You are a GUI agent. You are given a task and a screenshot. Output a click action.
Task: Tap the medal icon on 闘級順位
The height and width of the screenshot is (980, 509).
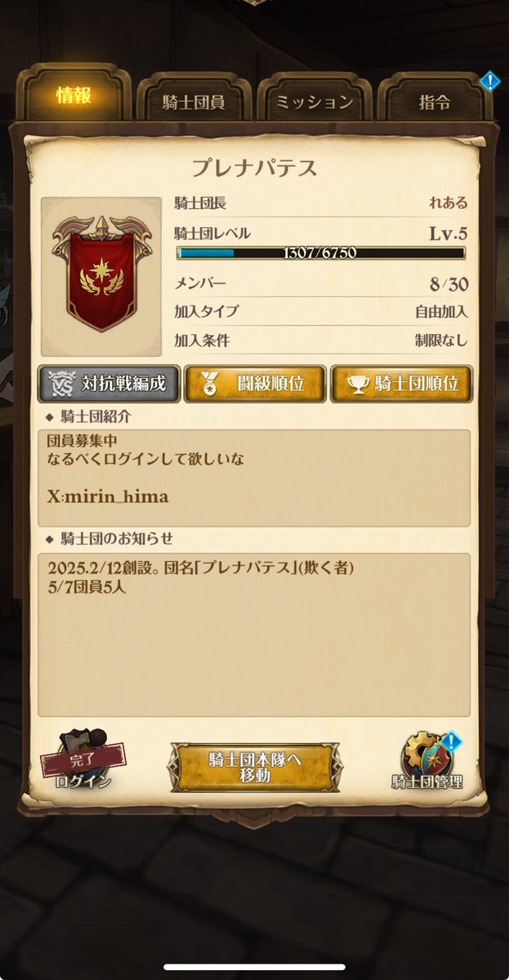click(210, 384)
